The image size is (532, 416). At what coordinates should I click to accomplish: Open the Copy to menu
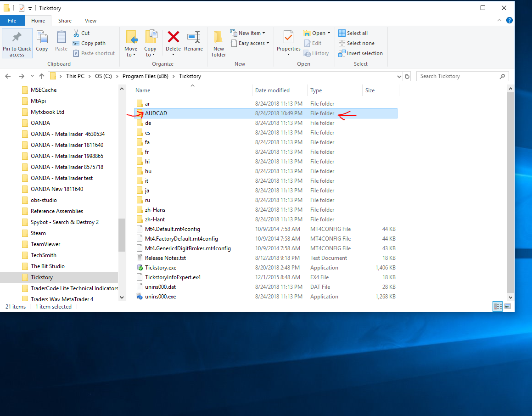click(x=150, y=44)
